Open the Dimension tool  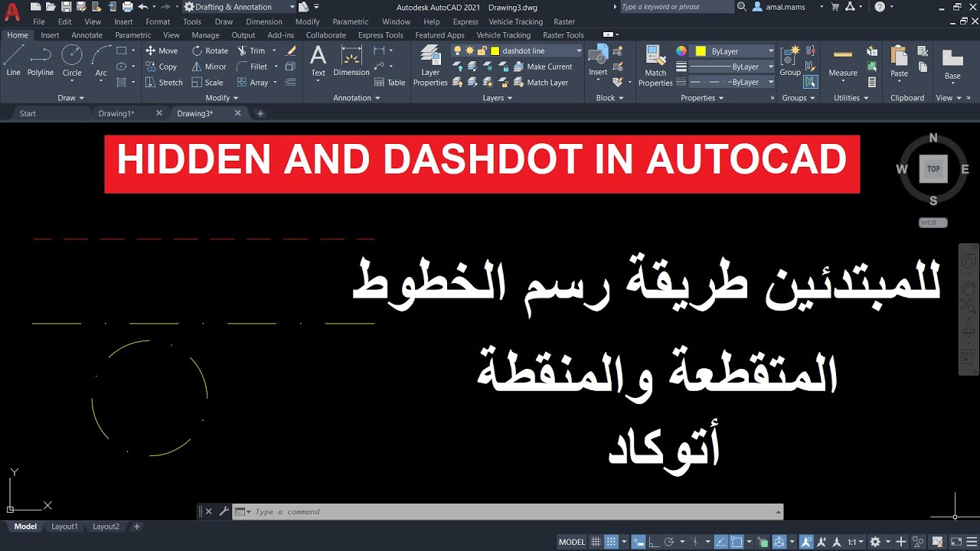tap(351, 60)
